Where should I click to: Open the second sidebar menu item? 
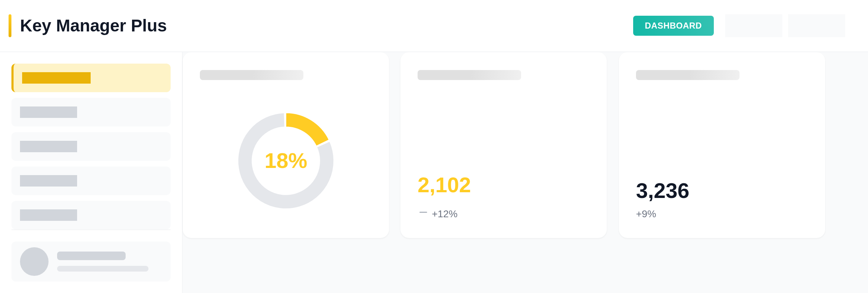coord(91,112)
